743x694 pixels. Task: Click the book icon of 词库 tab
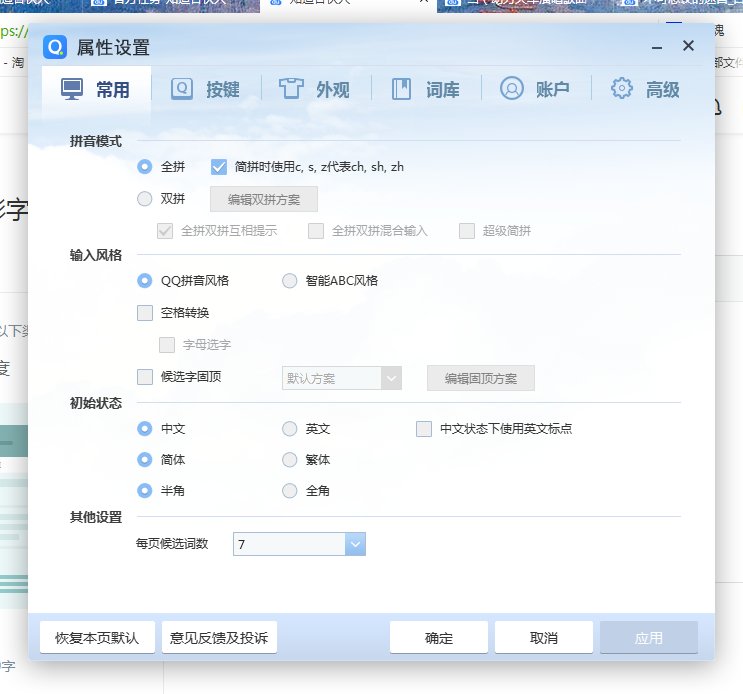tap(401, 89)
